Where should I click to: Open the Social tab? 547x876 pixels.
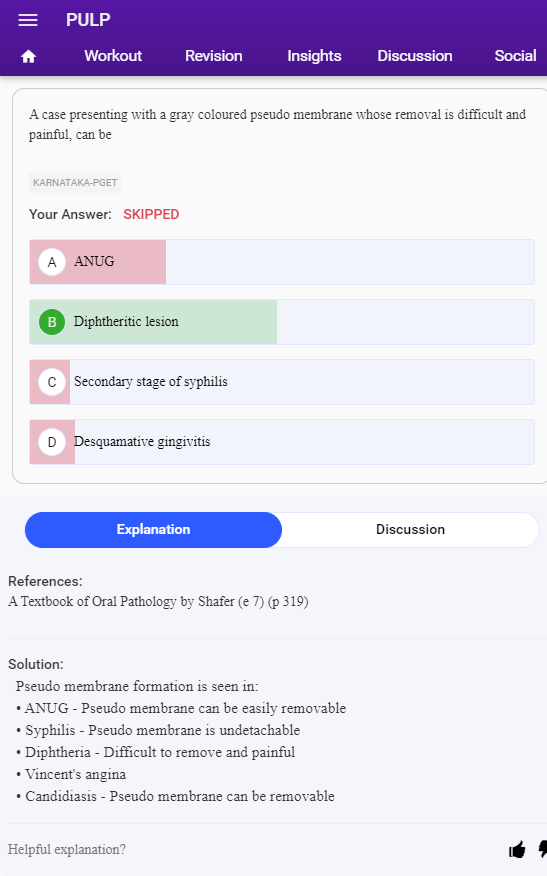click(x=515, y=56)
